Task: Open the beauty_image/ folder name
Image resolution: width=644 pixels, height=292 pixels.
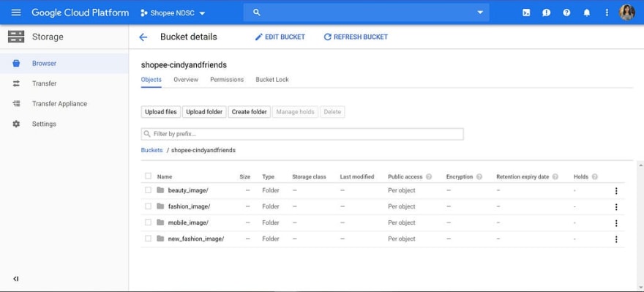Action: point(188,190)
